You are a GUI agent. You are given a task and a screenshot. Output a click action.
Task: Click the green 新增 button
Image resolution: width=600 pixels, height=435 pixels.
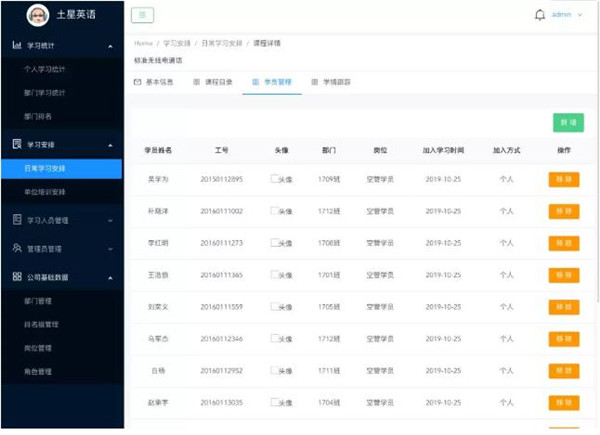568,122
